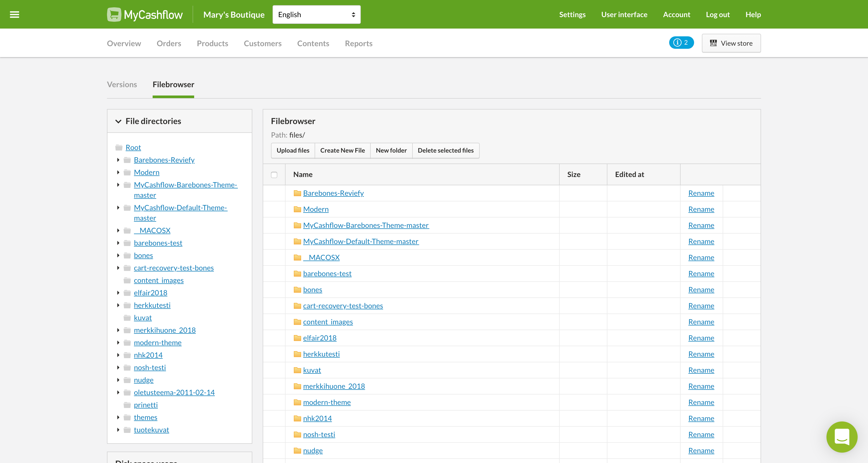
Task: Click the User interface link
Action: point(624,15)
